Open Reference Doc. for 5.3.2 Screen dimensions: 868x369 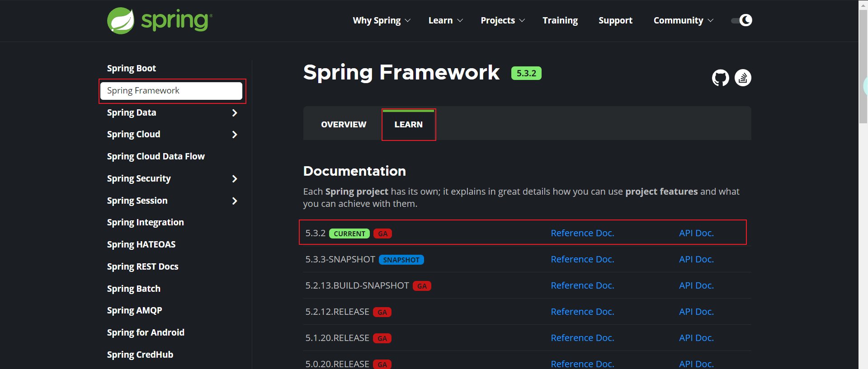tap(582, 233)
